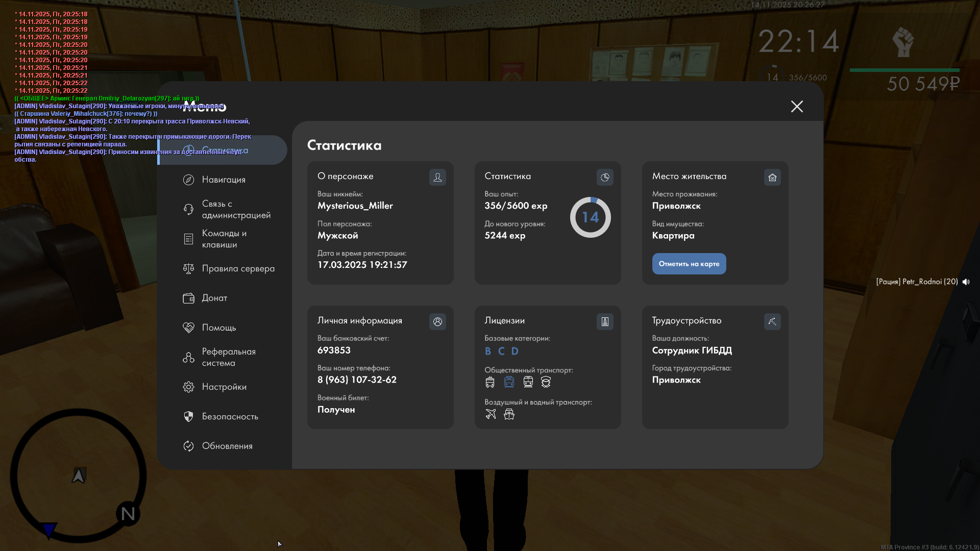Viewport: 980px width, 551px height.
Task: Click the document icon in Лицензии card
Action: [605, 321]
